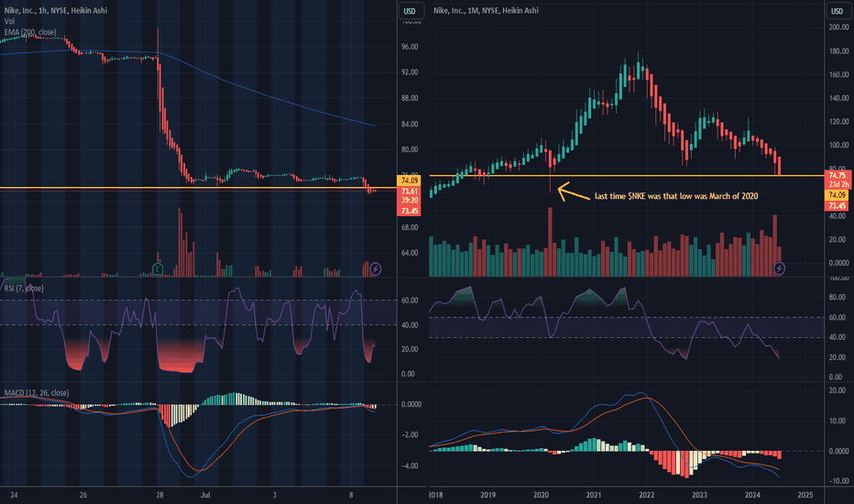This screenshot has height=504, width=854.
Task: Click the 2020 label on the monthly time axis
Action: (541, 495)
